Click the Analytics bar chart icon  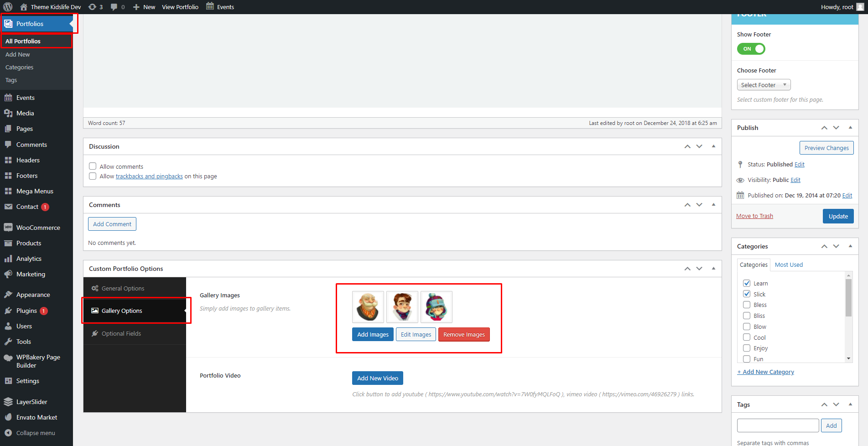pyautogui.click(x=8, y=259)
